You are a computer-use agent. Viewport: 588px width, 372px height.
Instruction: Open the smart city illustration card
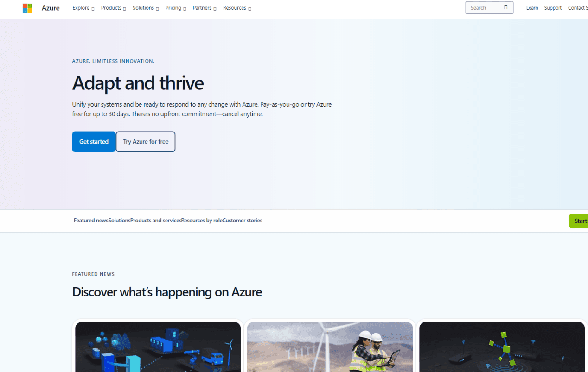point(158,347)
